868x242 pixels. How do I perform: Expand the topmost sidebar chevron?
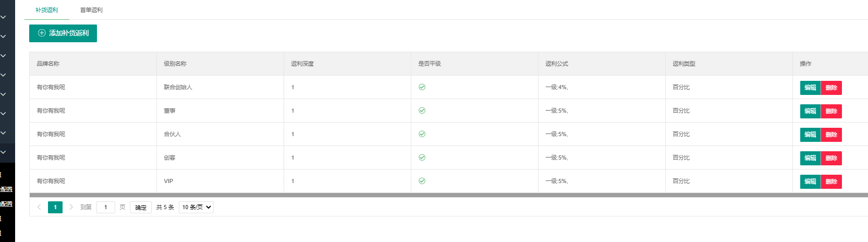point(3,17)
